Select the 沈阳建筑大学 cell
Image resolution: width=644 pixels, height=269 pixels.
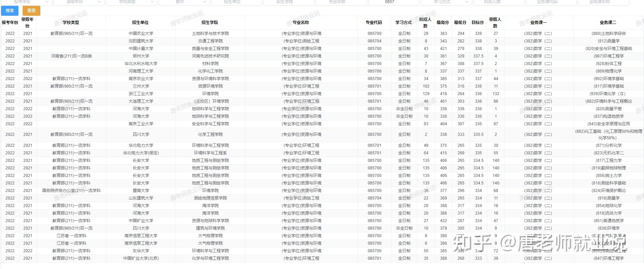(141, 41)
